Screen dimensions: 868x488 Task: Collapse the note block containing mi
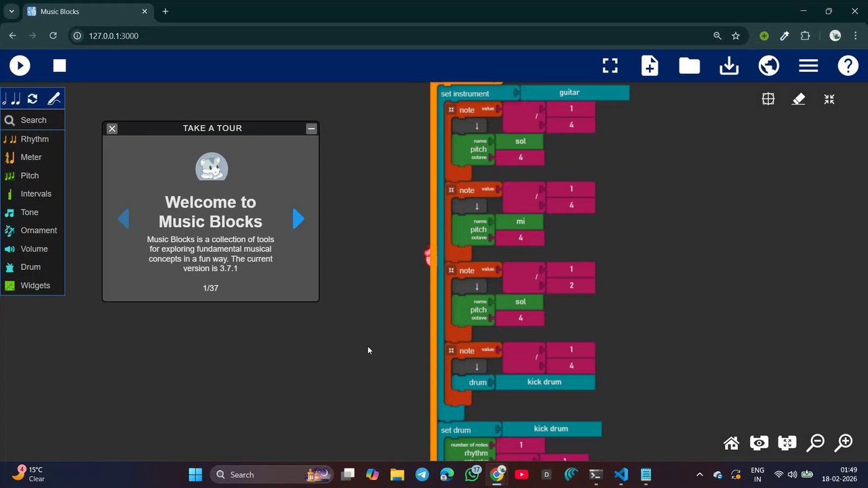click(451, 190)
